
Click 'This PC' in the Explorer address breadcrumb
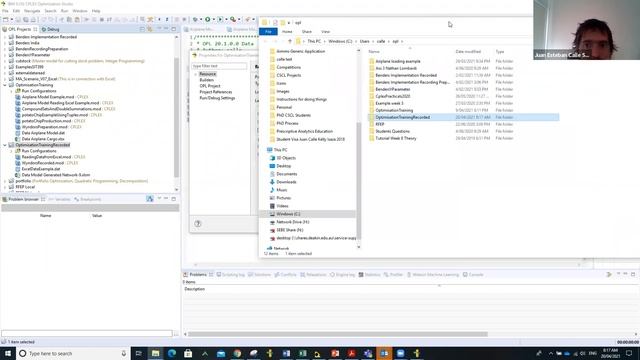314,41
